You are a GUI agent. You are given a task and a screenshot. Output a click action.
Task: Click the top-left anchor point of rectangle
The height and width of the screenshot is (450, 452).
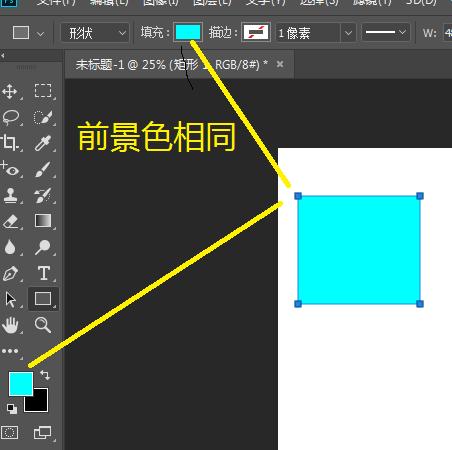[298, 196]
